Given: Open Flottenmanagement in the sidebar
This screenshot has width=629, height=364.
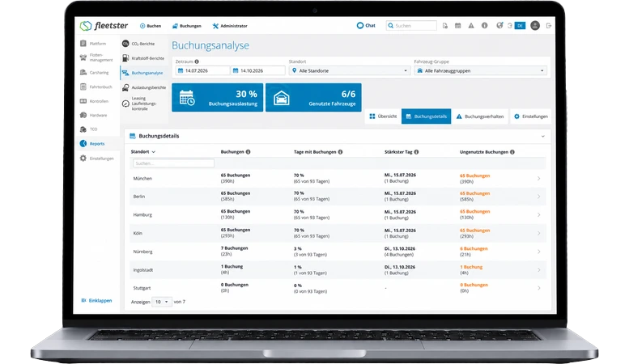Looking at the screenshot, I should coord(96,57).
